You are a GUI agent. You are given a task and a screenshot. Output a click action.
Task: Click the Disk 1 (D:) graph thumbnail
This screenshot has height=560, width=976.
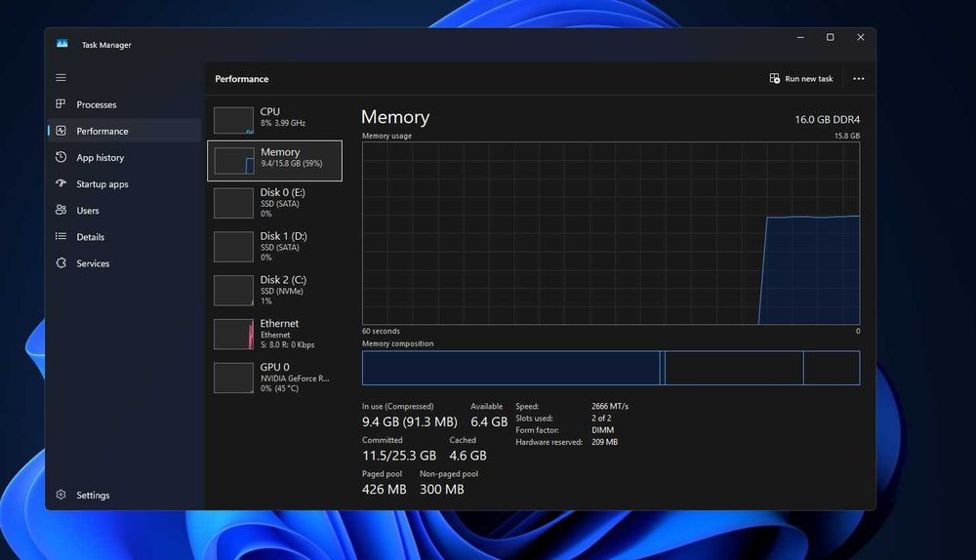pyautogui.click(x=233, y=247)
